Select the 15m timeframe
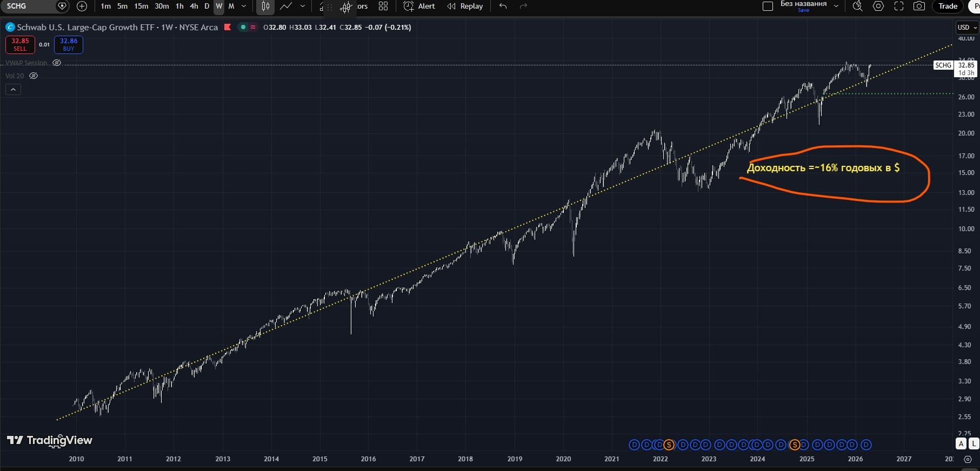 (141, 6)
